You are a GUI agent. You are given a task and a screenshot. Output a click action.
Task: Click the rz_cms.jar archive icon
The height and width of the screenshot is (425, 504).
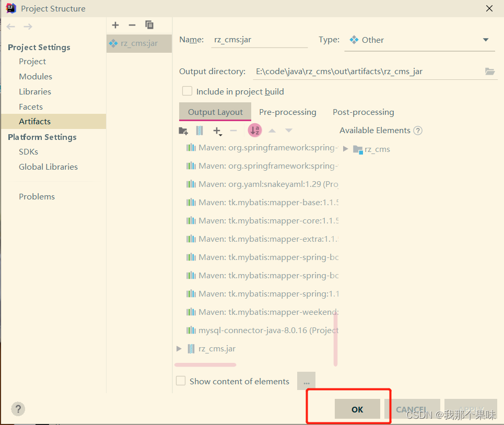[x=191, y=349]
